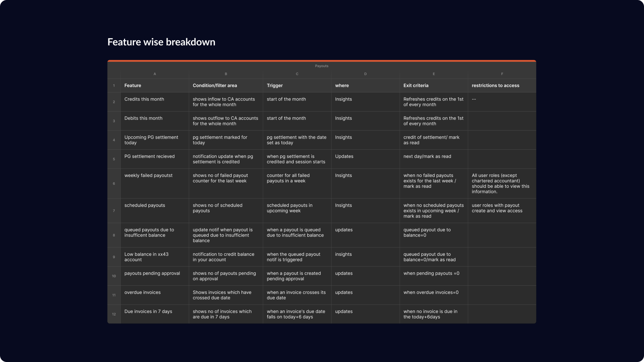Select 'PG settlement recieved' cell
644x362 pixels.
point(155,159)
